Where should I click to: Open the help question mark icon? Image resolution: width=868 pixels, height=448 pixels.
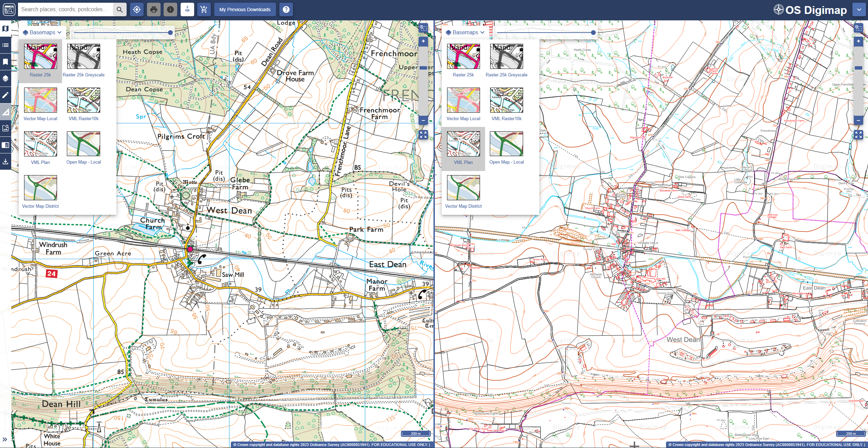tap(286, 10)
